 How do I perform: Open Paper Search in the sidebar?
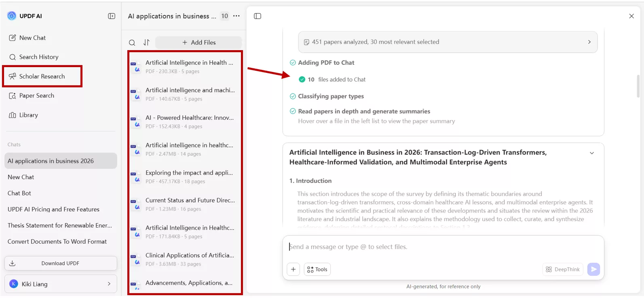pos(36,96)
